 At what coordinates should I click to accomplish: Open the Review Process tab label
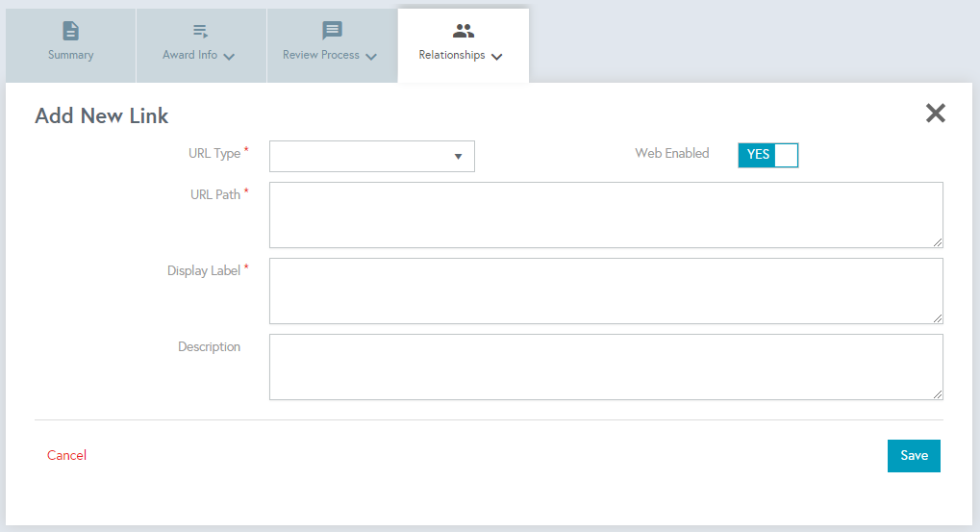[320, 55]
